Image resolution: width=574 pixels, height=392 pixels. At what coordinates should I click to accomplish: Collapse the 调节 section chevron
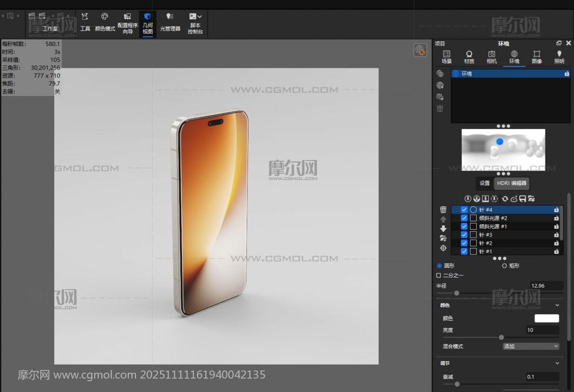point(557,363)
